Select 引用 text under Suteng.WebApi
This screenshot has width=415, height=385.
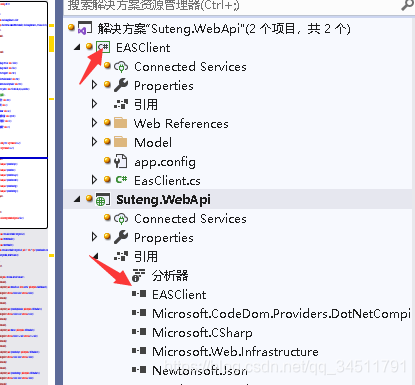(146, 257)
